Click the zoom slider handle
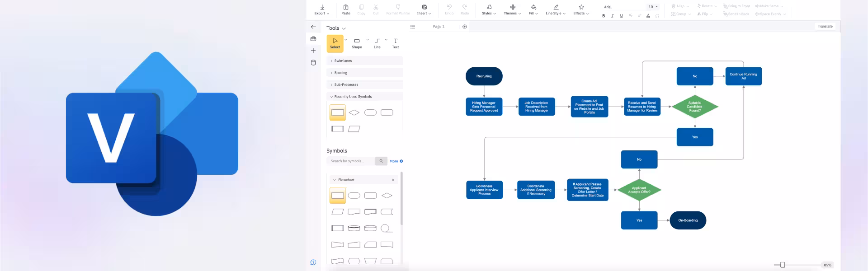 point(783,265)
